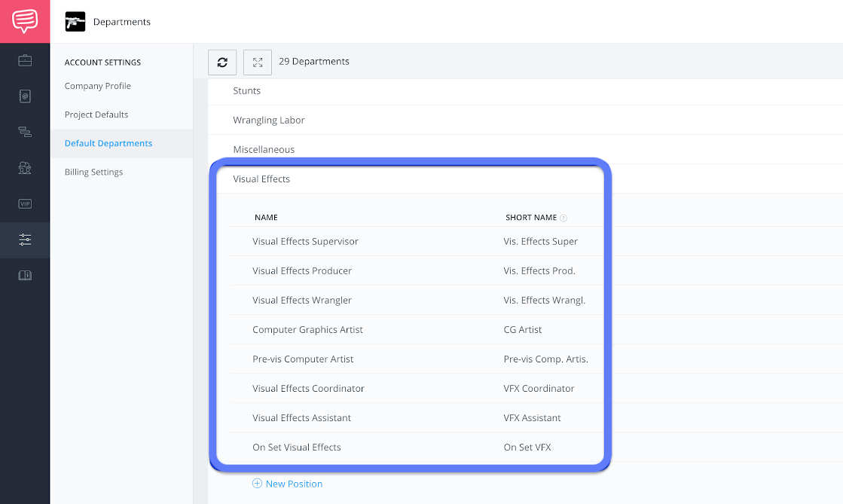The width and height of the screenshot is (843, 504).
Task: Open the briefcase projects icon in sidebar
Action: coord(25,60)
